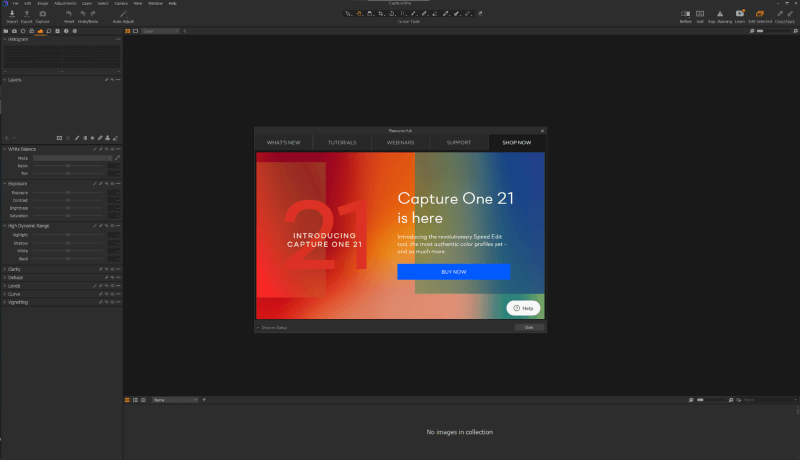Image resolution: width=800 pixels, height=460 pixels.
Task: Open the Layer selector dropdown above viewer
Action: 160,31
